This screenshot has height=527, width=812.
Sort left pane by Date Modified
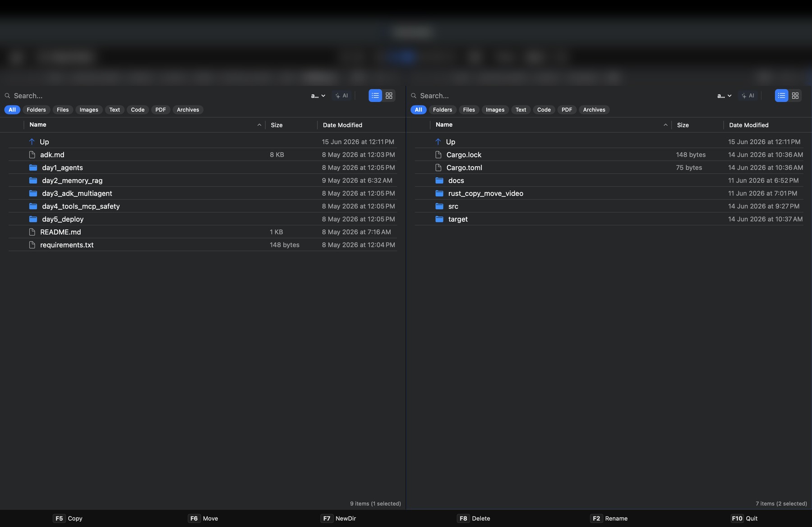click(361, 125)
